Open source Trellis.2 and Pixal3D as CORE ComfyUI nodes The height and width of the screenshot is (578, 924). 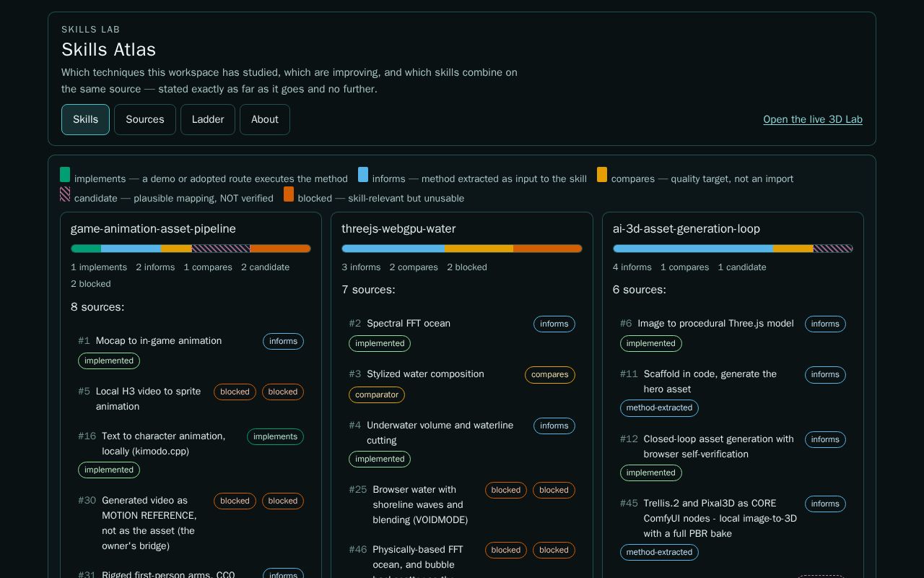pyautogui.click(x=720, y=518)
